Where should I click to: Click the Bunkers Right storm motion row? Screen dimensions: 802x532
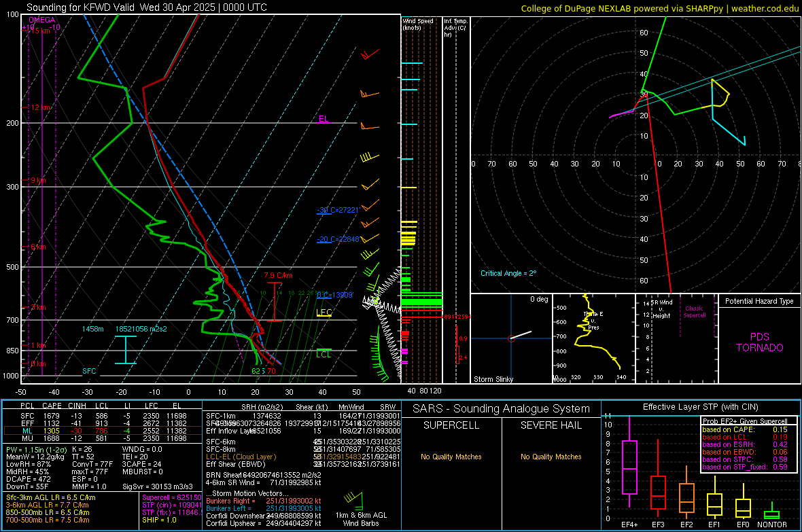[x=264, y=501]
